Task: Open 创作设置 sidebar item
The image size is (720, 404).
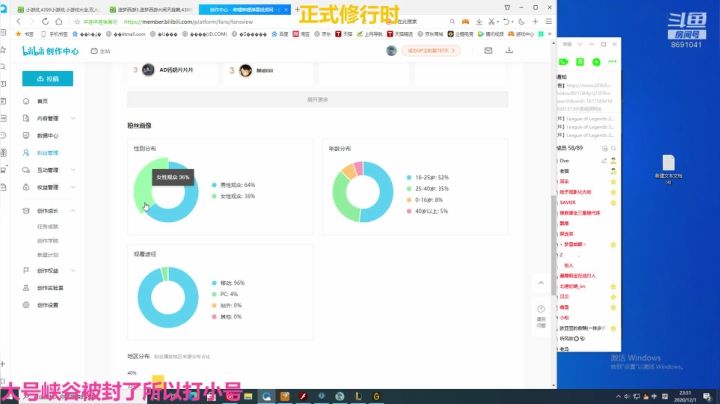Action: pos(47,305)
